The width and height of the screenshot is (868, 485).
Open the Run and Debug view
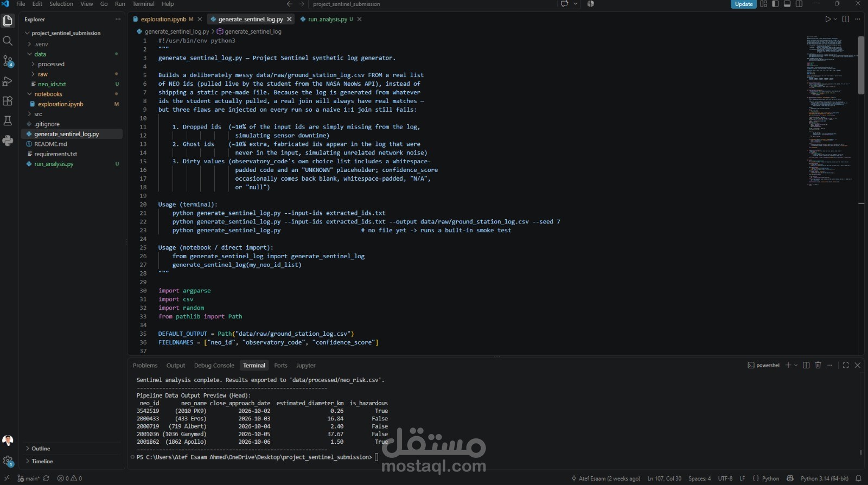8,81
